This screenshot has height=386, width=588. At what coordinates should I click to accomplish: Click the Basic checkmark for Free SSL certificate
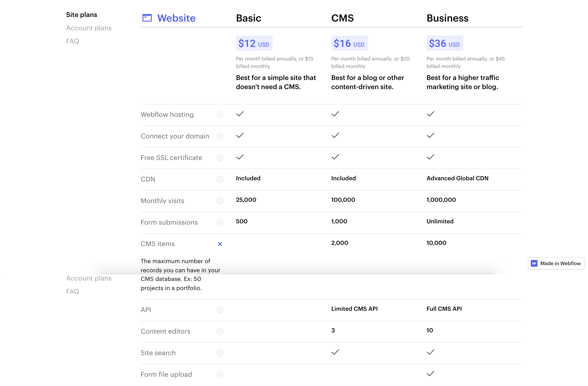[240, 157]
